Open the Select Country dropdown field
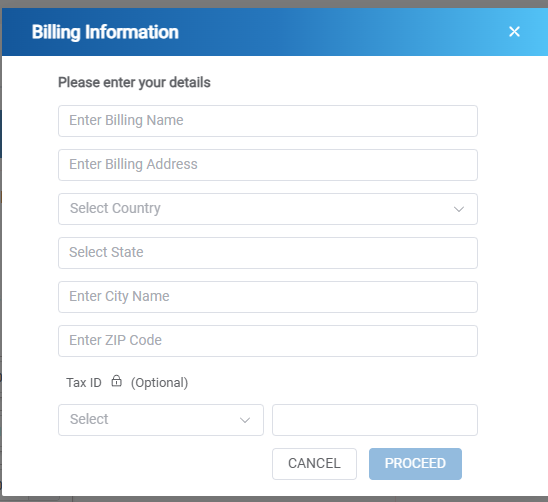 pos(268,209)
